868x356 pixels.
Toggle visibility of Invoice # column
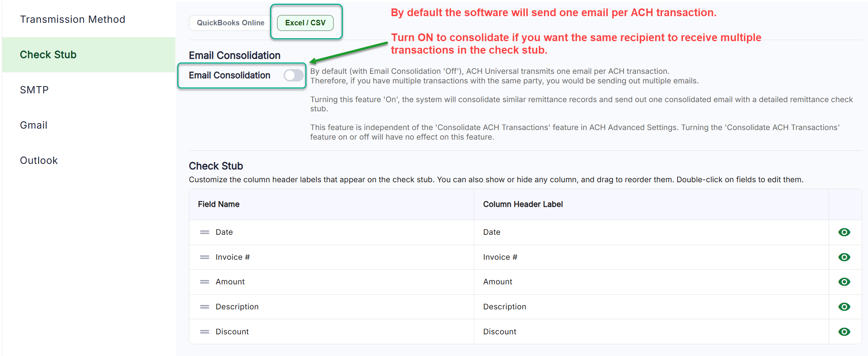[x=844, y=257]
